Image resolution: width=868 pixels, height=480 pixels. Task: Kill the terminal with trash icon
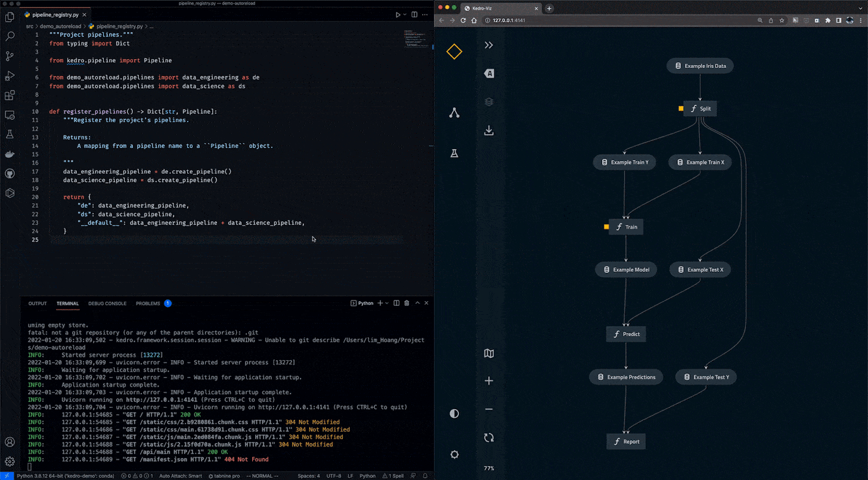407,303
